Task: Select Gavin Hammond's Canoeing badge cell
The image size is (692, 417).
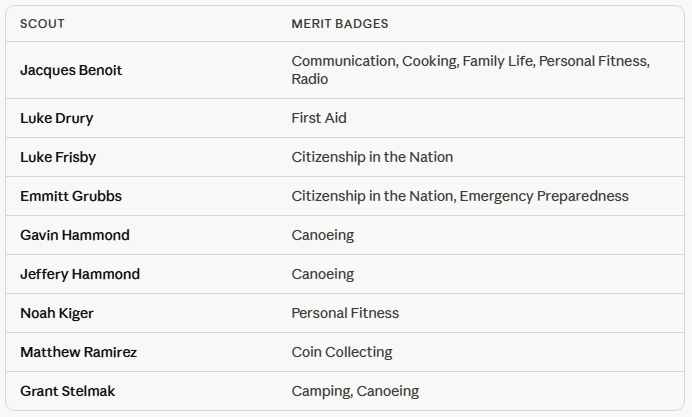Action: click(323, 235)
